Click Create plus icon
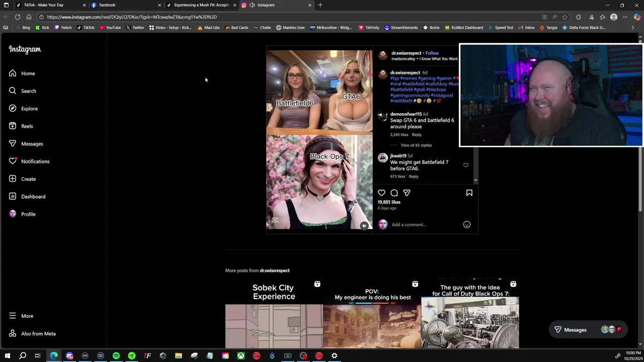 13,179
